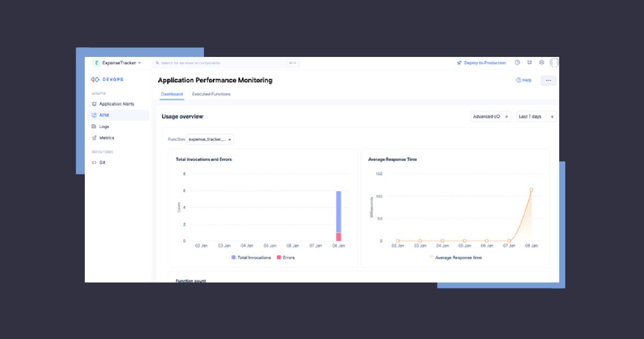The width and height of the screenshot is (644, 339).
Task: Open the user profile avatar
Action: coord(554,63)
